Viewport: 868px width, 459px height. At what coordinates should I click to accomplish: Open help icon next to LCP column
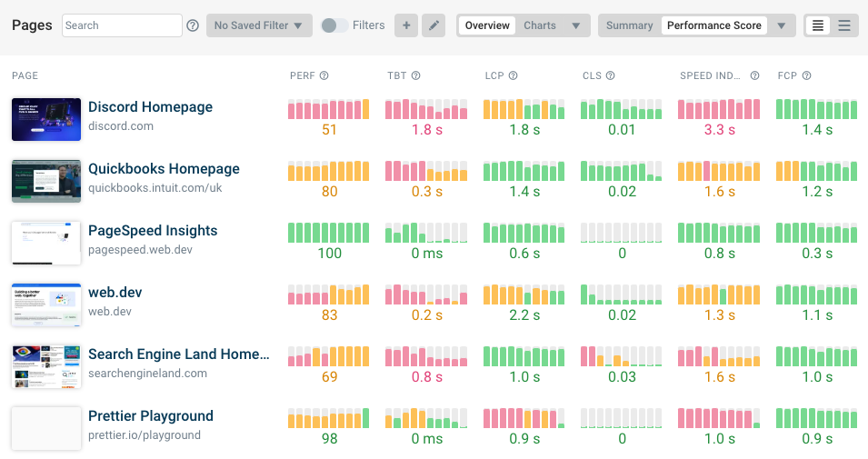[514, 75]
